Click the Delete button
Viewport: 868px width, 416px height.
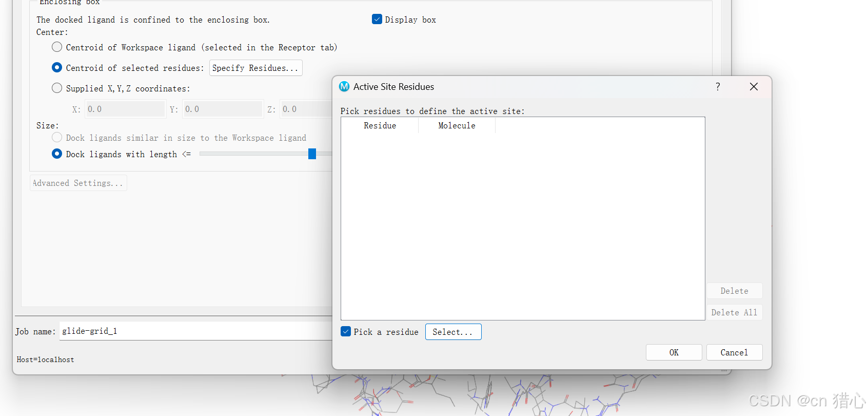734,291
